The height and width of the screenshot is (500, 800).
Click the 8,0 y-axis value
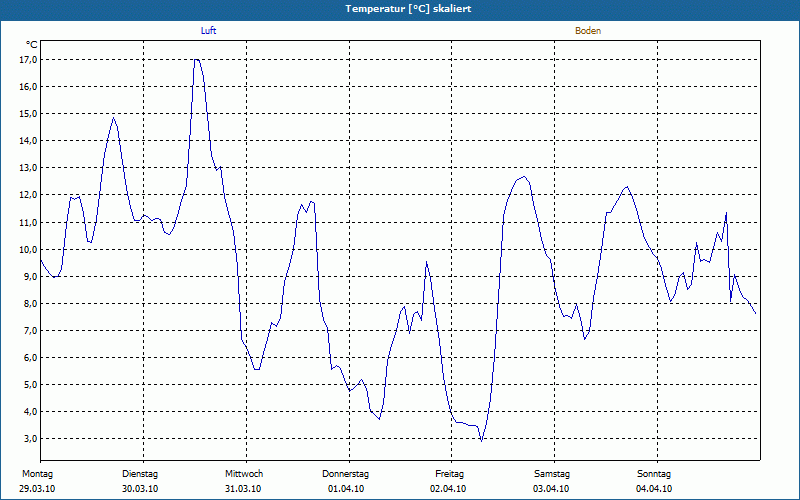coord(30,304)
